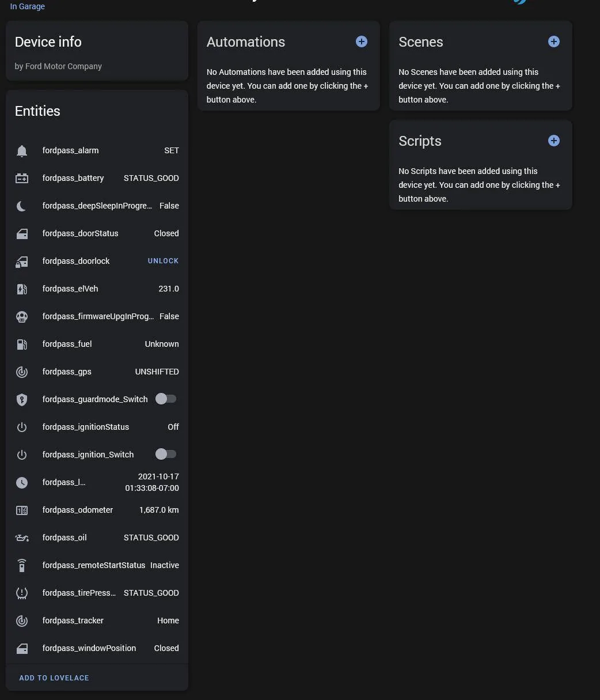Viewport: 600px width, 700px height.
Task: Click the oil can icon for fordpass_oil
Action: 22,538
